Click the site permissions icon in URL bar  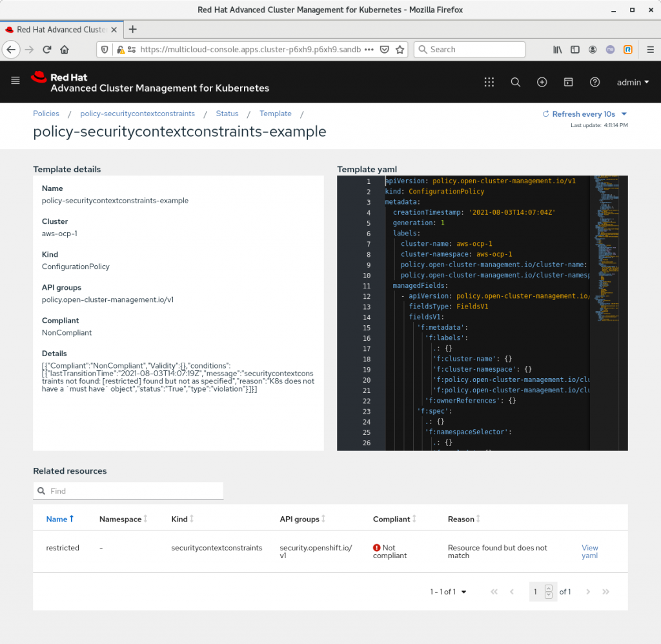pyautogui.click(x=132, y=49)
